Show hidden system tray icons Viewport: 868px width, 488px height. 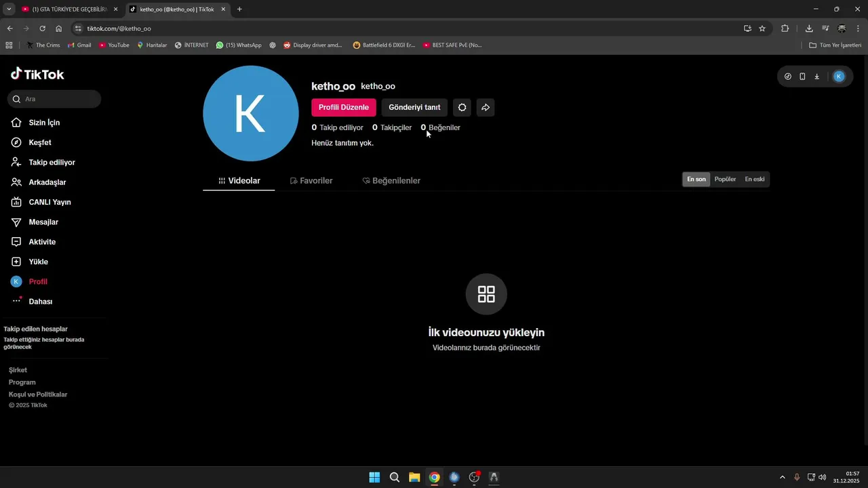click(783, 477)
